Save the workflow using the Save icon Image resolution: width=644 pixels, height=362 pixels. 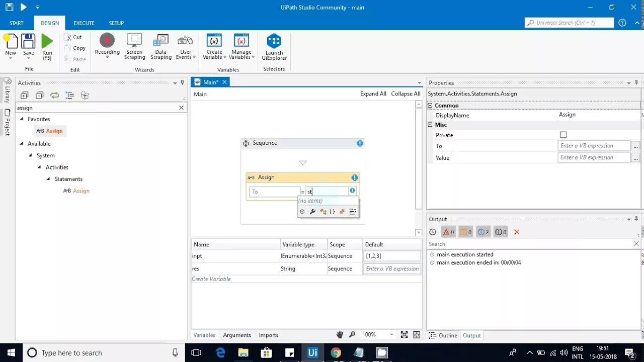point(29,41)
